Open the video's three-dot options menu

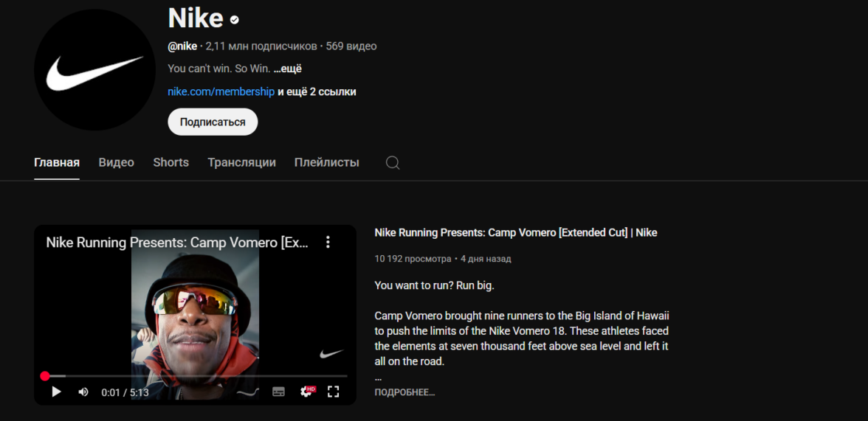328,242
